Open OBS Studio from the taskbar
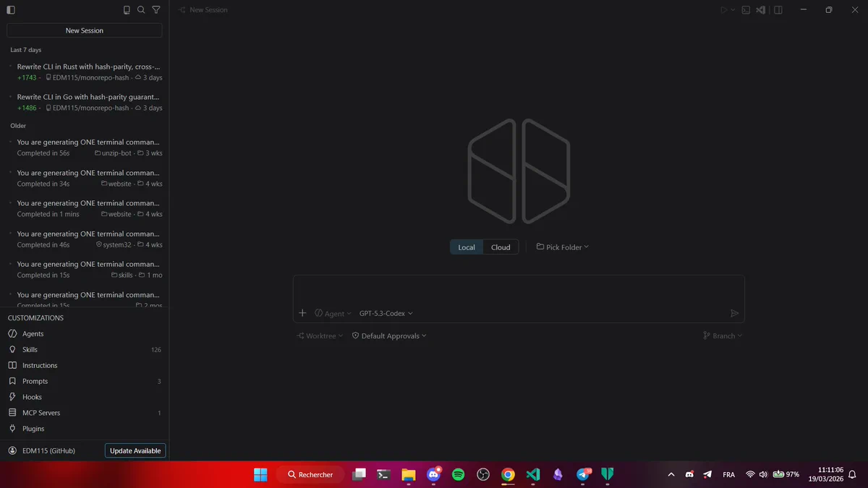The height and width of the screenshot is (488, 868). click(x=483, y=474)
